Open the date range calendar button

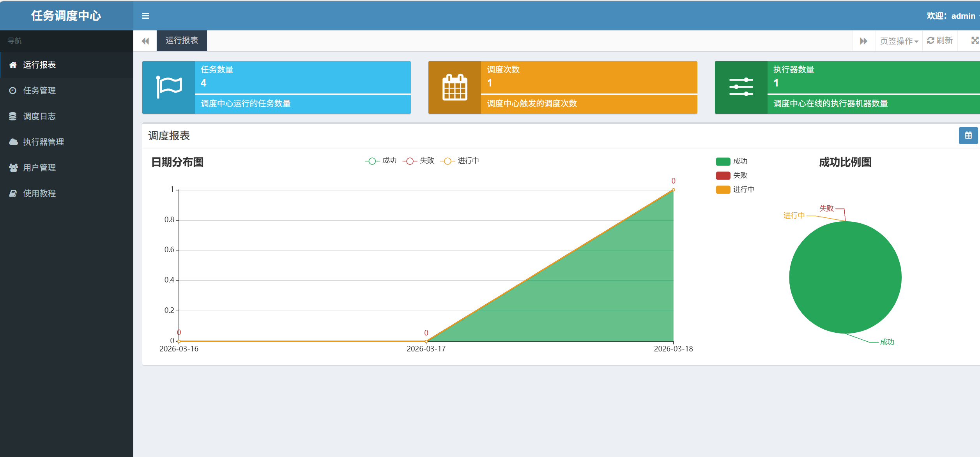968,136
